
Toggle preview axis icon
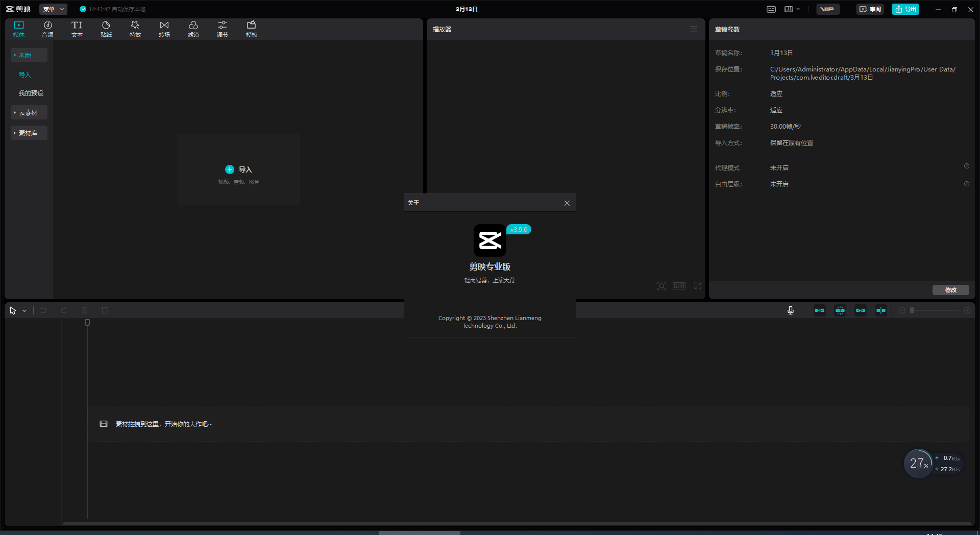click(881, 310)
